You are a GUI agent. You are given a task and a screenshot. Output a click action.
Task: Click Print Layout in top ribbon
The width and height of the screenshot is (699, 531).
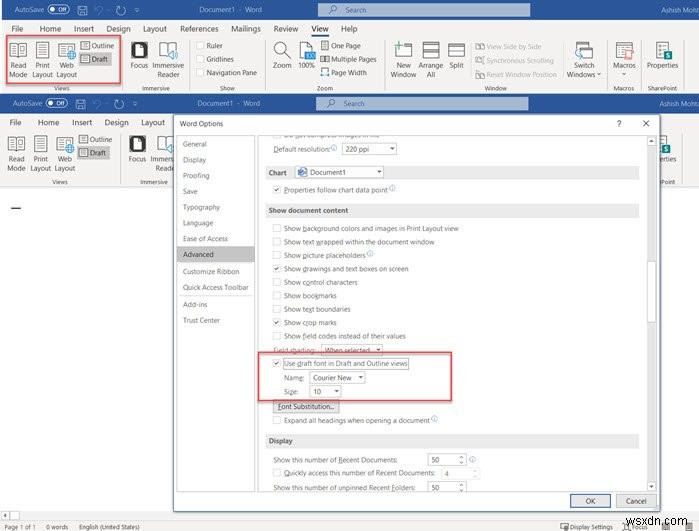[42, 60]
